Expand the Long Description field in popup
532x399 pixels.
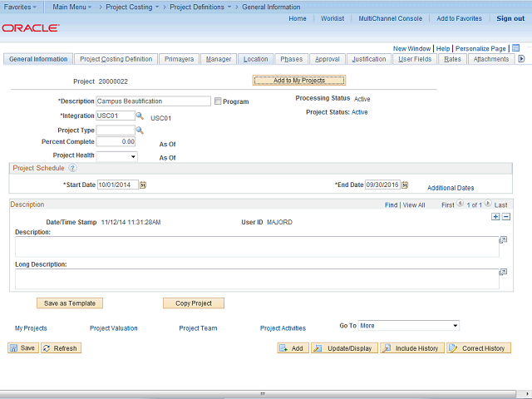pos(503,272)
